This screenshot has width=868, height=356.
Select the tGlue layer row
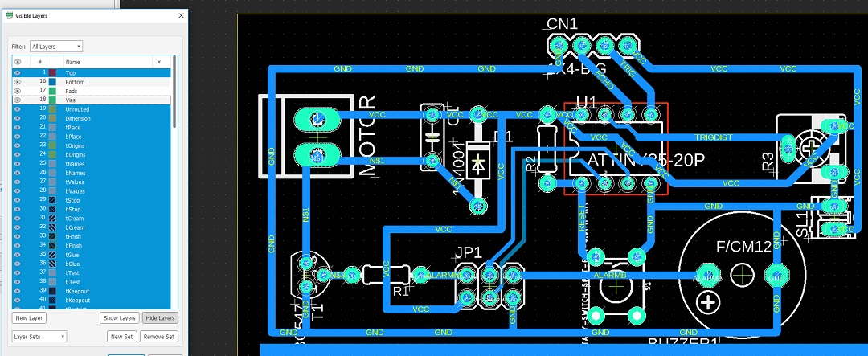tap(92, 255)
